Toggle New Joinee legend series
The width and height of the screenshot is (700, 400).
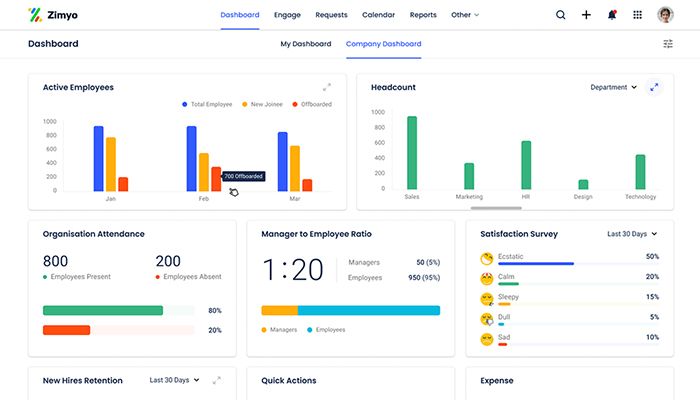(262, 104)
